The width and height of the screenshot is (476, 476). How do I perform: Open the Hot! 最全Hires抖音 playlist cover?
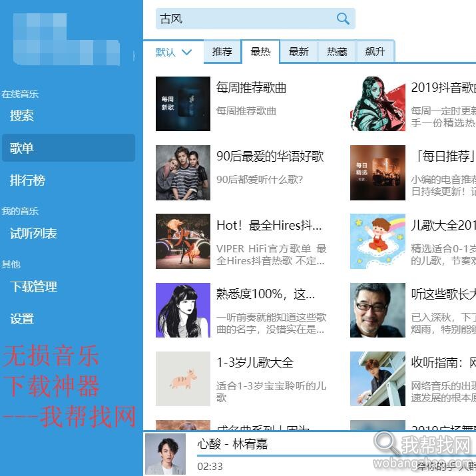click(x=183, y=242)
